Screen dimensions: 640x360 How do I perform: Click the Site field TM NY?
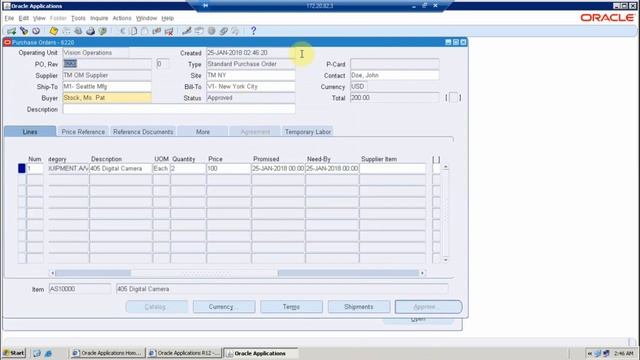(x=251, y=76)
